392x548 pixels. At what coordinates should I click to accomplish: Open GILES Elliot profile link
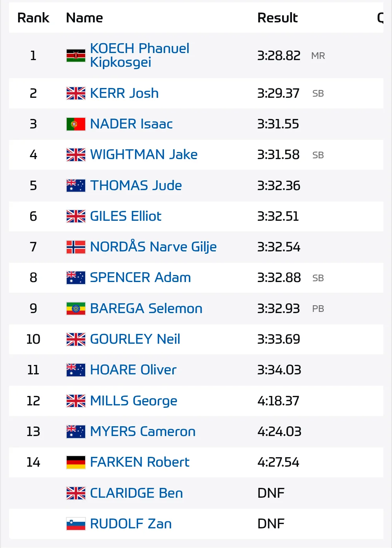[126, 216]
